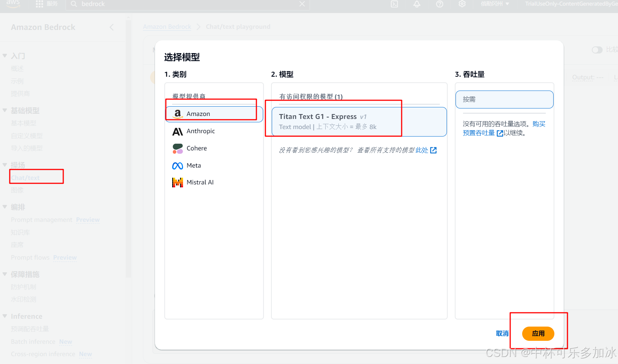Viewport: 618px width, 364px height.
Task: Open 座席 in the sidebar
Action: pyautogui.click(x=17, y=245)
